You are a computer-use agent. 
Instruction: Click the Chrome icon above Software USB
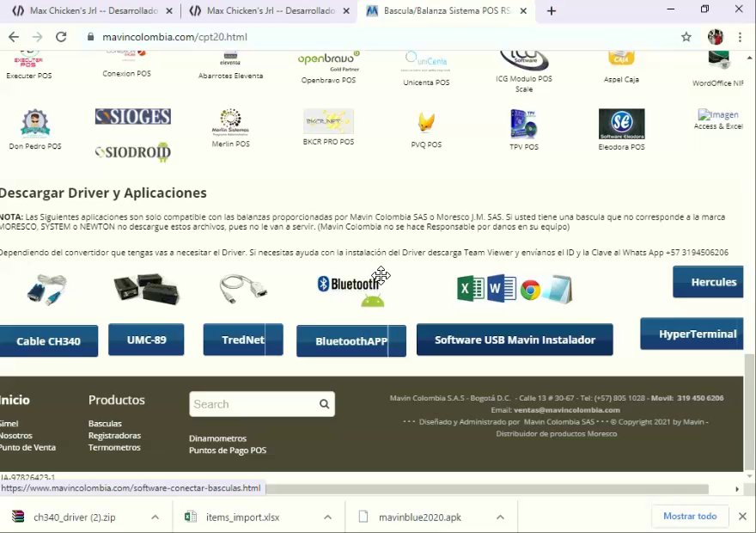click(530, 291)
